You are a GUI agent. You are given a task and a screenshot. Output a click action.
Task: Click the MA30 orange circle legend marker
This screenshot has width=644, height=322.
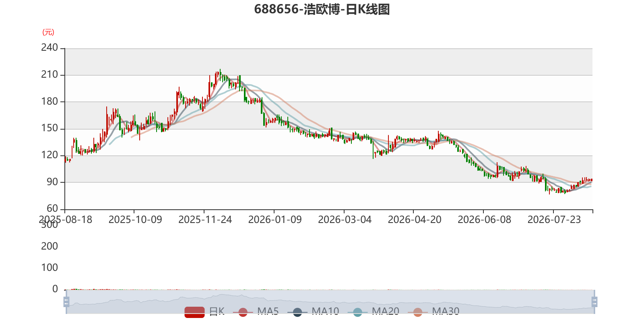click(x=418, y=312)
